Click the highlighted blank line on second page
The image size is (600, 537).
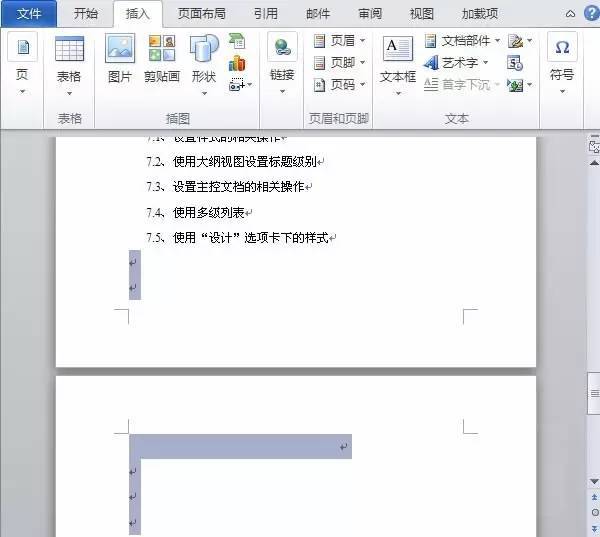point(240,446)
